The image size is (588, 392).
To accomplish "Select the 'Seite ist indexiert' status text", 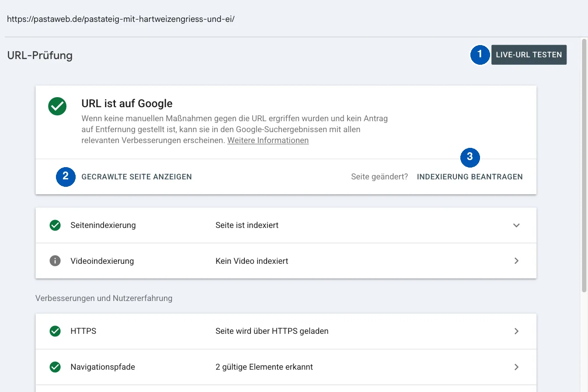I will [247, 225].
